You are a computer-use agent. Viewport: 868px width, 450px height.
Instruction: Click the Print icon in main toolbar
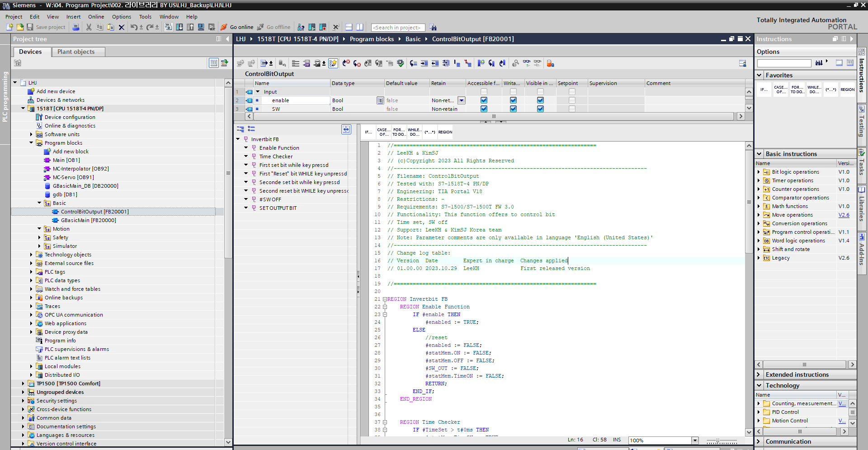tap(76, 27)
